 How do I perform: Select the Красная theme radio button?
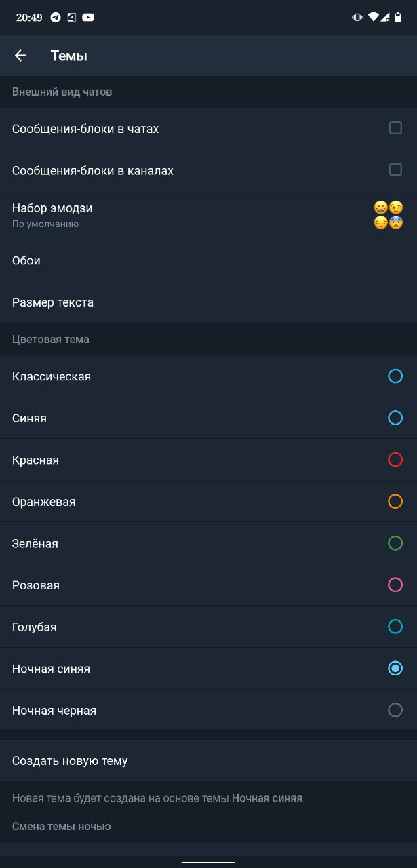[x=395, y=460]
